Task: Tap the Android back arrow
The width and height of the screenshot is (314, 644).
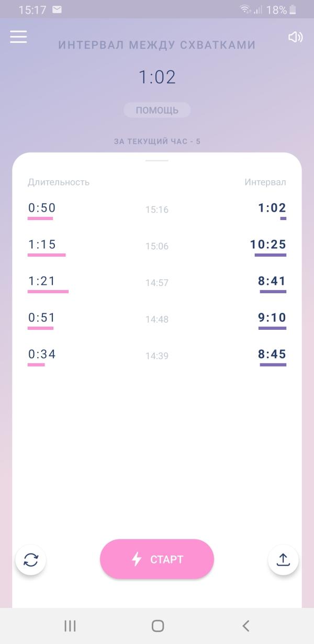Action: (x=245, y=626)
